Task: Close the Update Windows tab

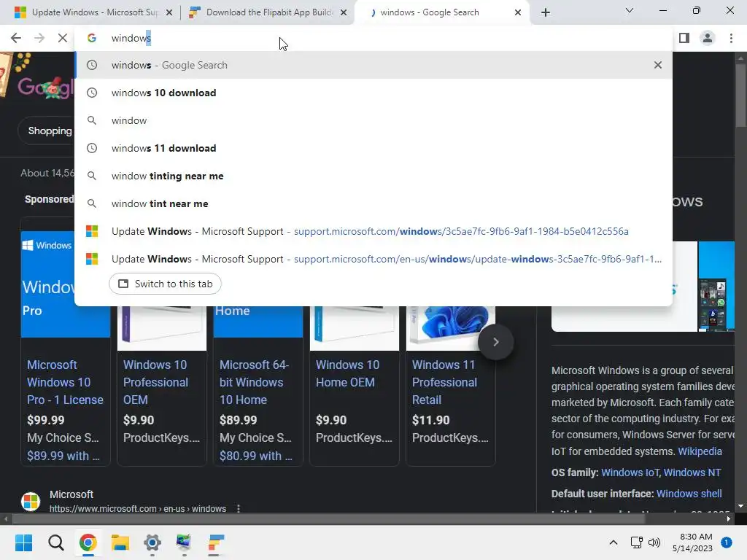Action: (169, 13)
